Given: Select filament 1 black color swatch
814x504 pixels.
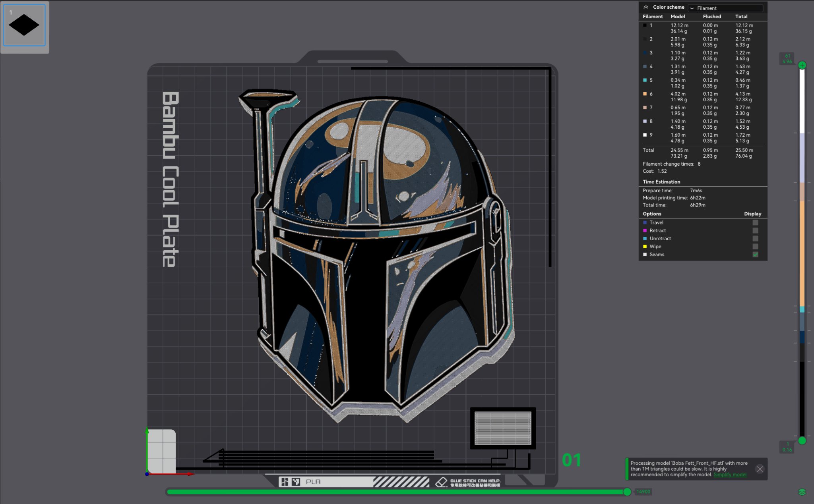Looking at the screenshot, I should (644, 25).
